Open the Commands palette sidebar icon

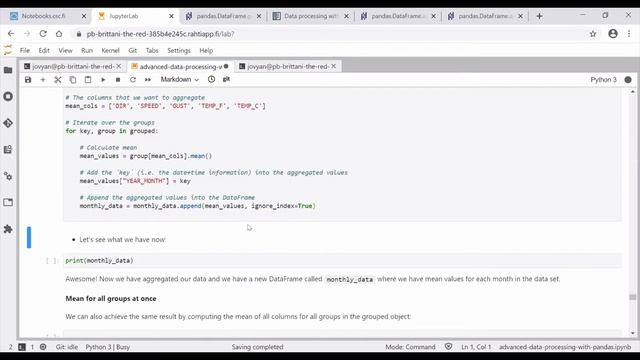click(8, 149)
